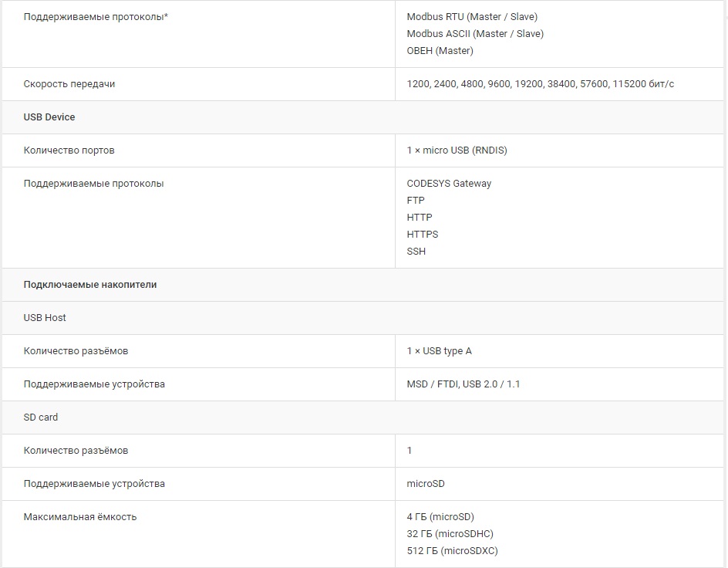The image size is (728, 568).
Task: Click the '1 × USB type A' value
Action: pyautogui.click(x=439, y=350)
